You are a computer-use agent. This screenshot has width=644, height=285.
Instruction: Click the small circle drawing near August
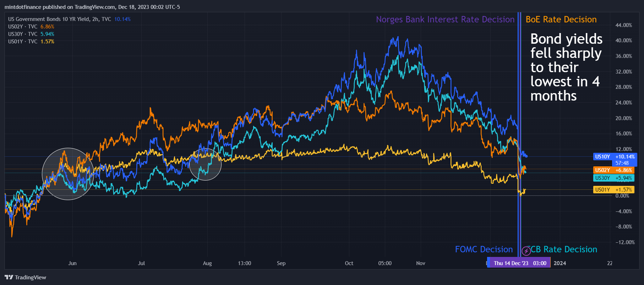[205, 164]
